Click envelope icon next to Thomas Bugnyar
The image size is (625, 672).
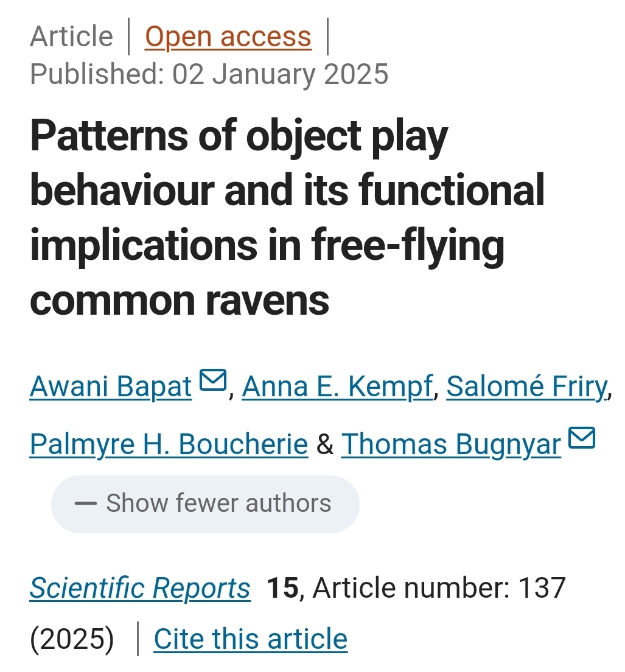(x=581, y=439)
